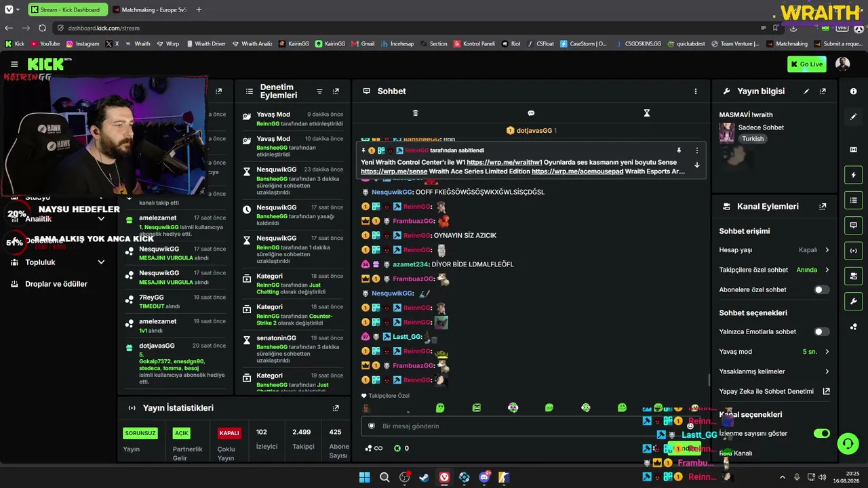Click the SORUNSUZ stream status badge
This screenshot has height=488, width=868.
[140, 433]
